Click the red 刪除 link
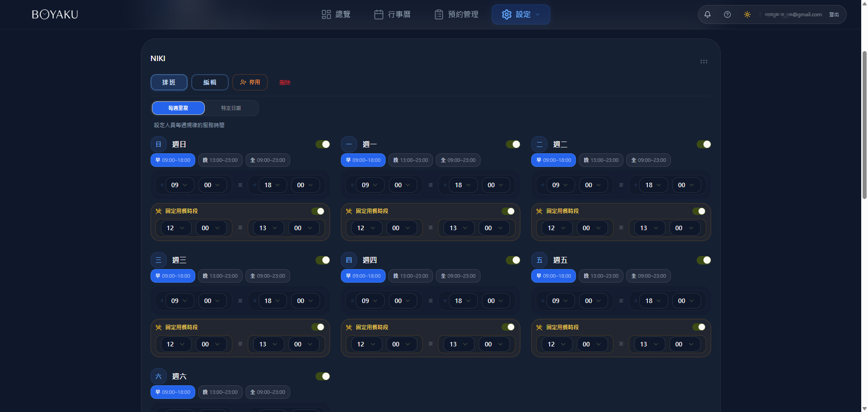This screenshot has width=868, height=412. (x=285, y=83)
